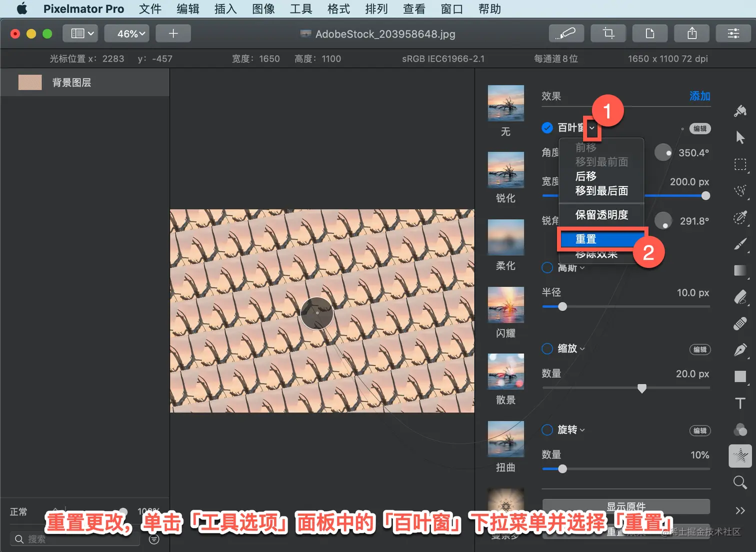
Task: Click the 旋转 数量 slider handle
Action: tap(562, 469)
